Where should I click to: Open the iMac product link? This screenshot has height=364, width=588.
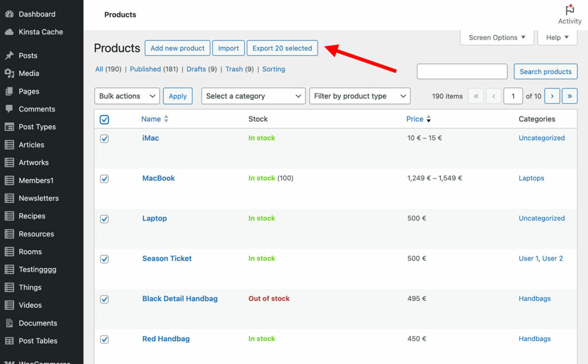pyautogui.click(x=150, y=138)
